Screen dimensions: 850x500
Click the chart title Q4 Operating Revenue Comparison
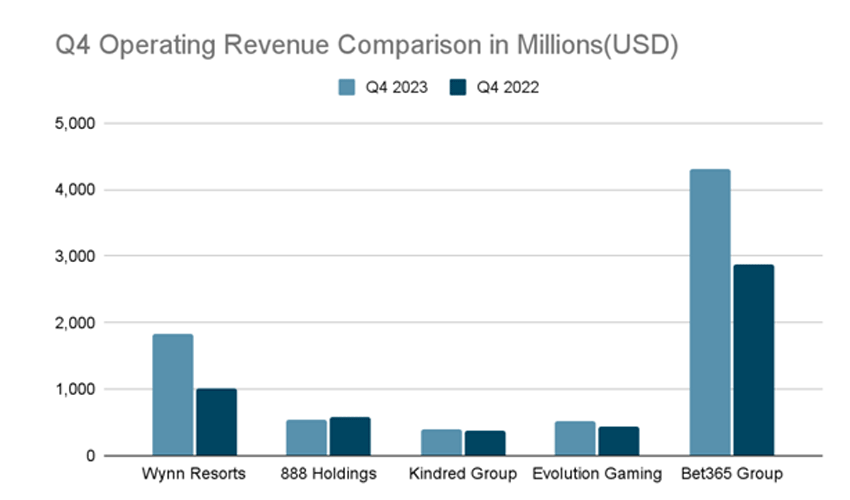pyautogui.click(x=367, y=45)
